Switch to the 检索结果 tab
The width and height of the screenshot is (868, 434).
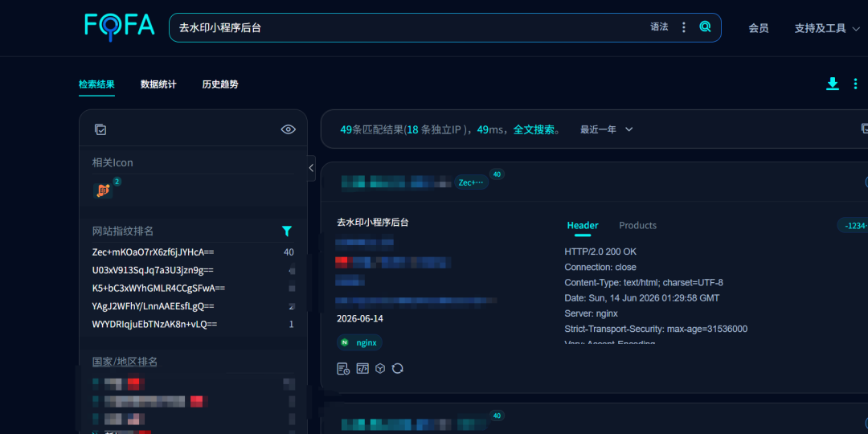click(x=97, y=84)
